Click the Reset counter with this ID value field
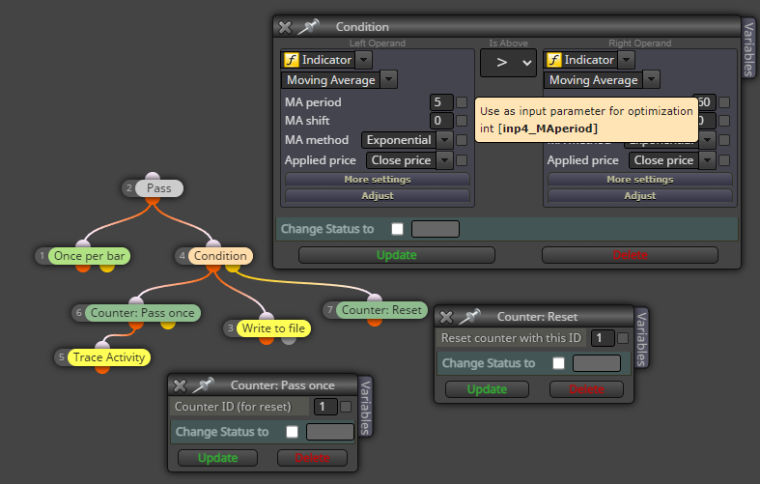Viewport: 760px width, 484px height. coord(603,338)
